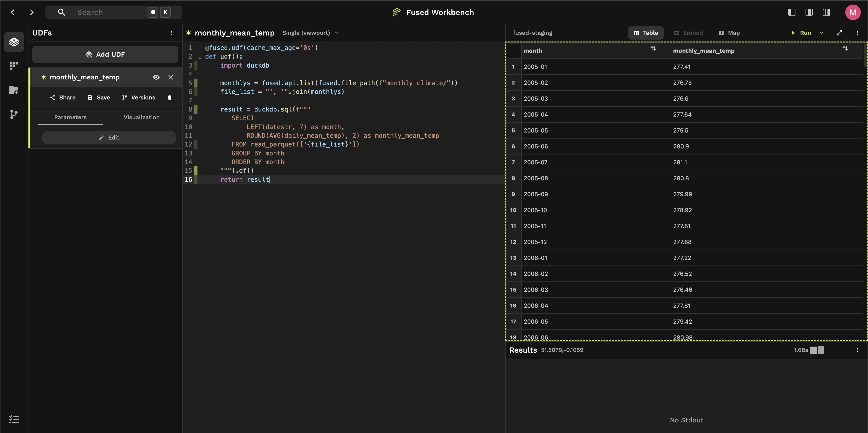This screenshot has width=868, height=433.
Task: Open Versions for this UDF
Action: [138, 98]
